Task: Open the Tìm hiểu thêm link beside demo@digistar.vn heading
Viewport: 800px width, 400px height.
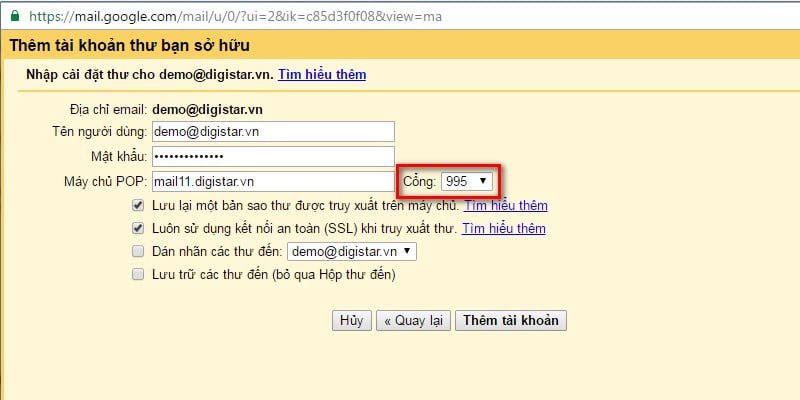Action: click(322, 74)
